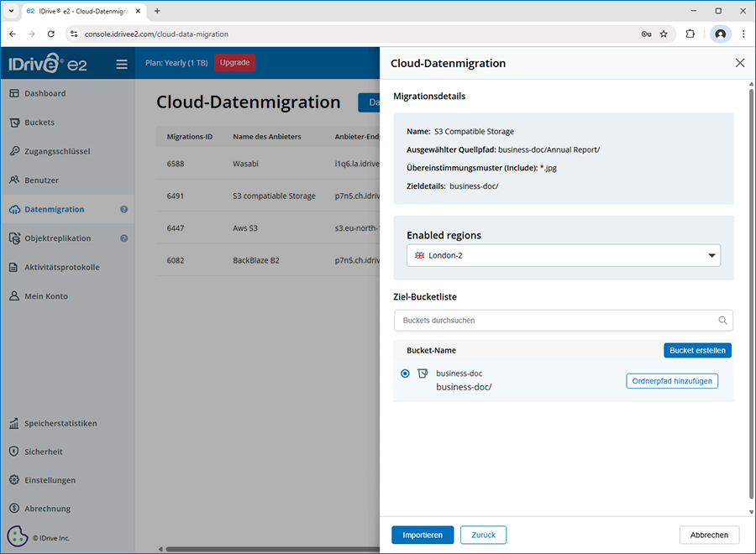This screenshot has width=756, height=554.
Task: Click the Importieren button
Action: (x=423, y=535)
